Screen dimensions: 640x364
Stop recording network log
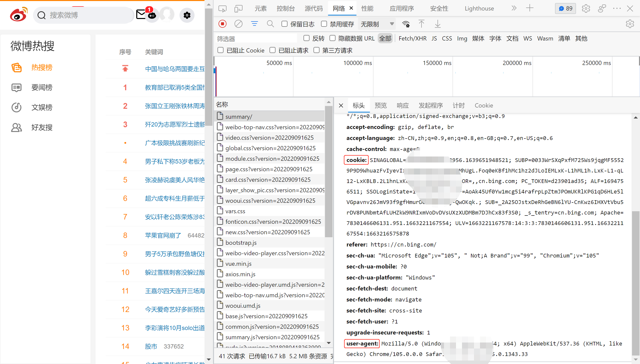[222, 24]
